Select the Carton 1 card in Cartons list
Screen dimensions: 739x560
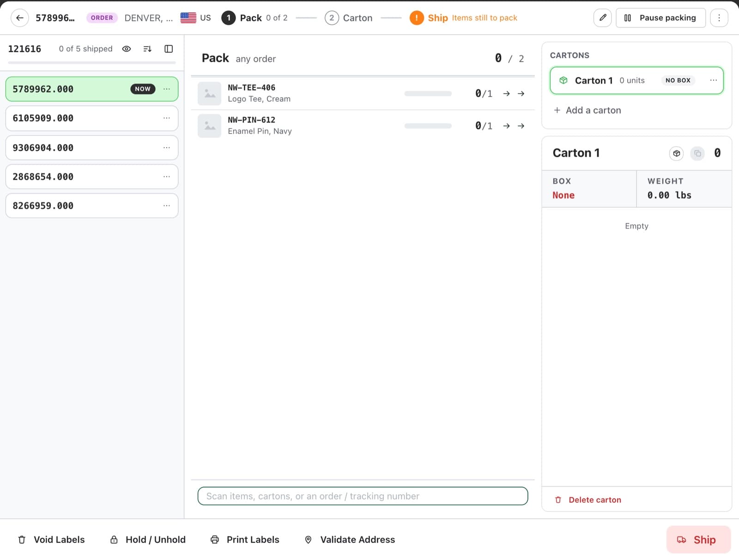click(x=636, y=80)
